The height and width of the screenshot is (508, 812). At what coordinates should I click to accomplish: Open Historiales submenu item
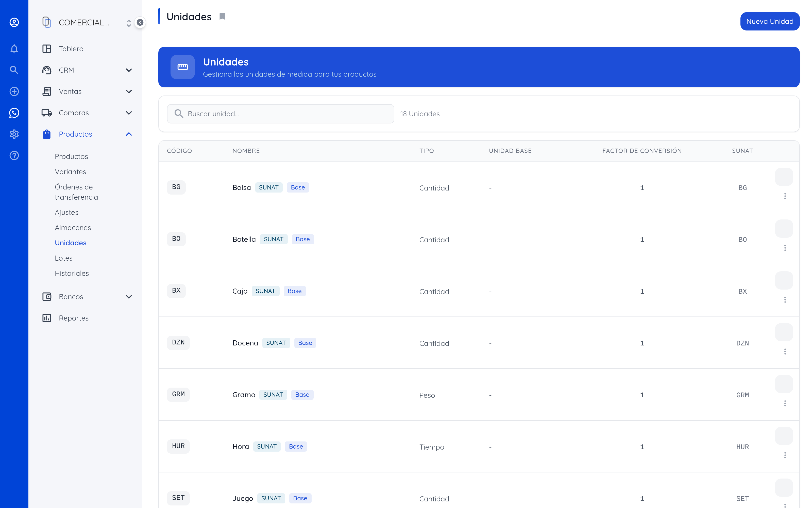tap(72, 273)
